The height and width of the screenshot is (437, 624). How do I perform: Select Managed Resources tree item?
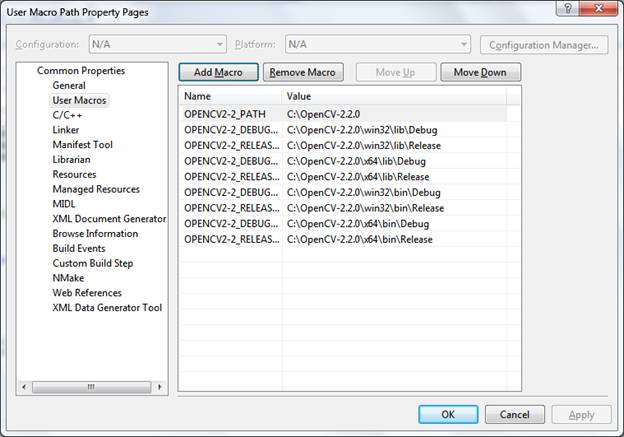96,189
